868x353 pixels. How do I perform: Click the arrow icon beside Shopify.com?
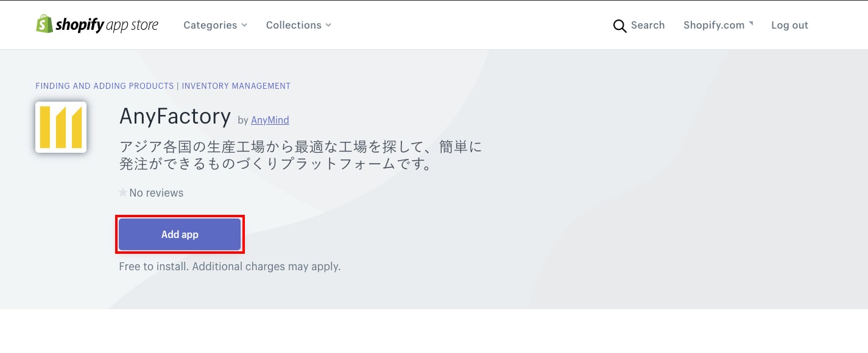click(x=751, y=24)
